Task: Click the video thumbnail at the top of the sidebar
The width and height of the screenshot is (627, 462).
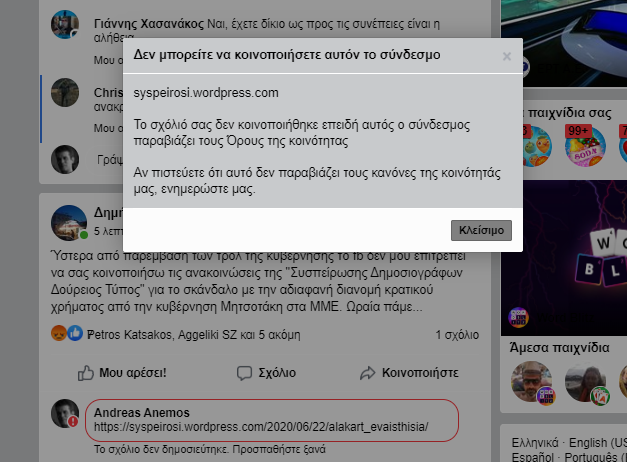Action: tap(564, 43)
